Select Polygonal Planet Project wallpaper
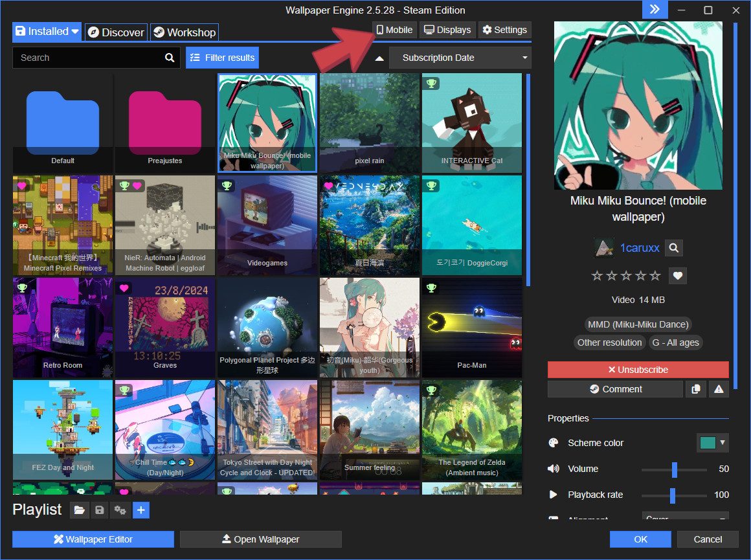This screenshot has width=751, height=560. 267,328
